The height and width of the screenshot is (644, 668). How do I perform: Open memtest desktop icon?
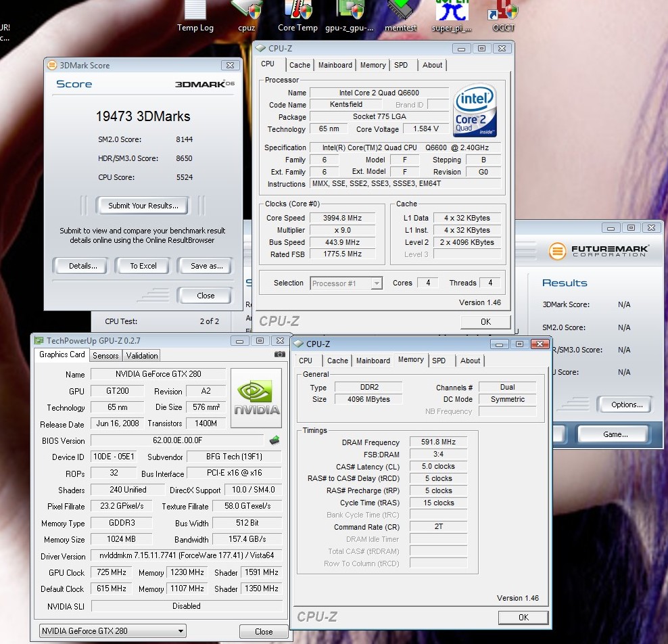tap(400, 16)
